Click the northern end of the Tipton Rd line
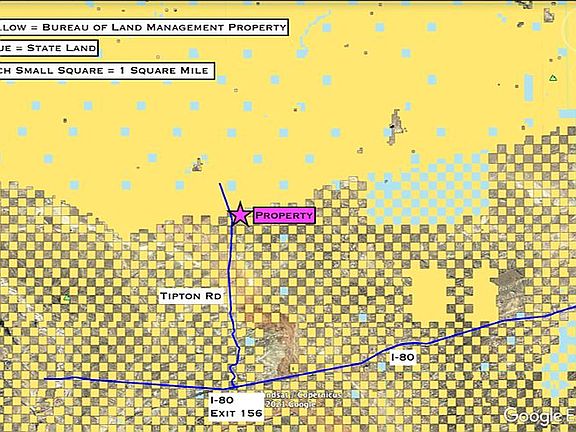This screenshot has height=432, width=576. [220, 184]
